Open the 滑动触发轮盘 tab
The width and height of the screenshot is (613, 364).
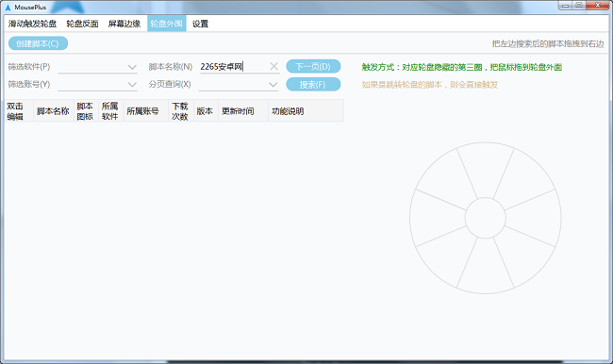coord(32,24)
